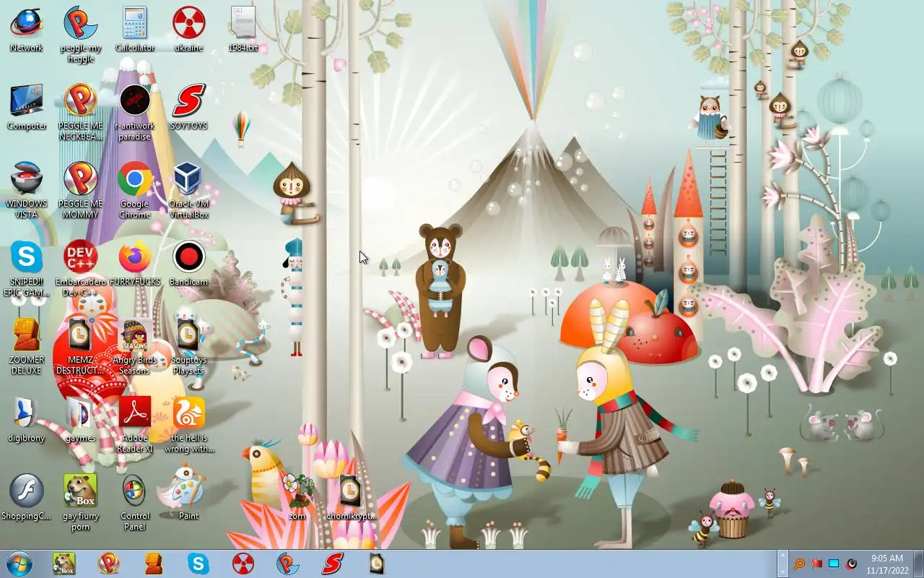Screen dimensions: 924x578
Task: Open the 'gaymes' folder icon
Action: point(81,419)
